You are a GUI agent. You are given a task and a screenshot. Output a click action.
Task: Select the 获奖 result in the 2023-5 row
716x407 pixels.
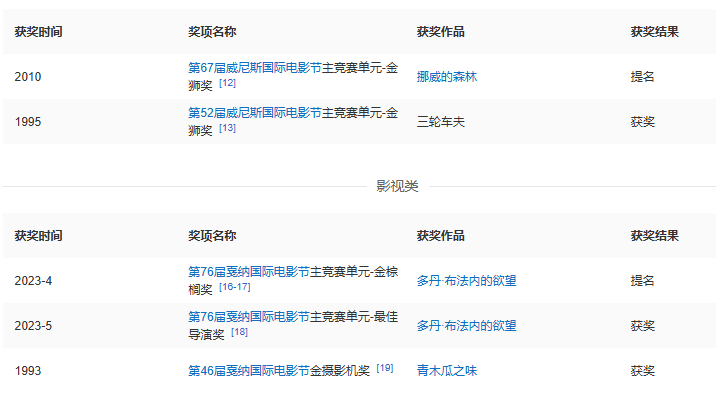(x=642, y=326)
